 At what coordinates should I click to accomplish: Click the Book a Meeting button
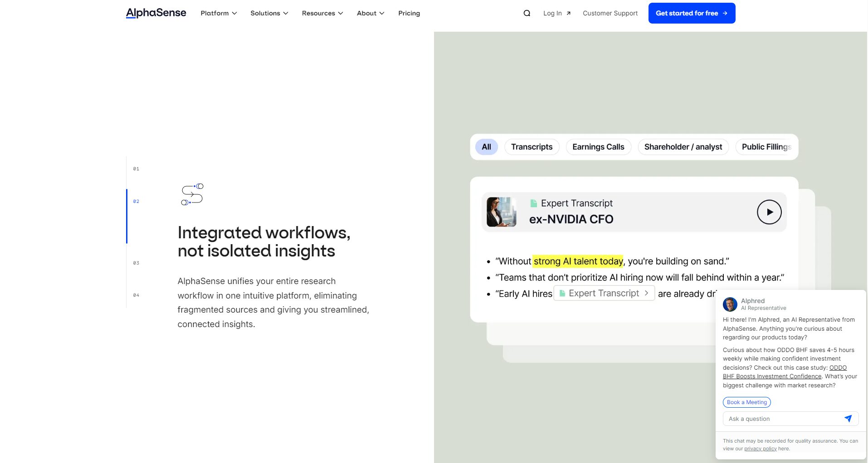(746, 402)
